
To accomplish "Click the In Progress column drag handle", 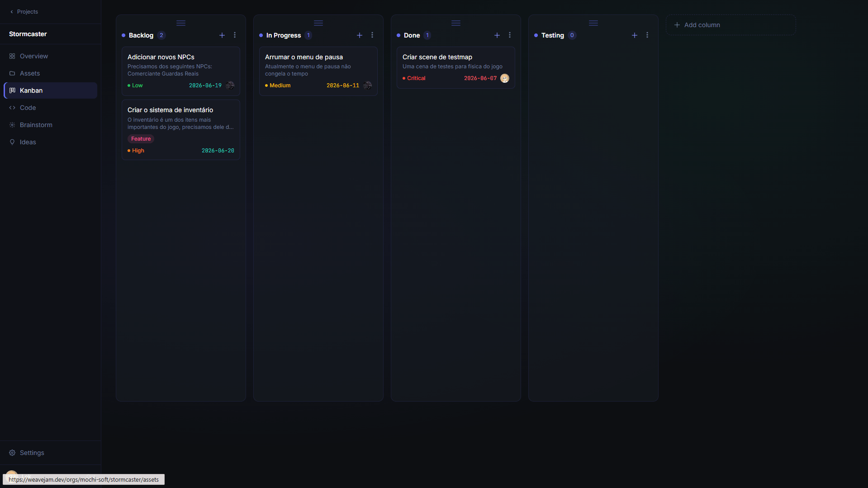I will (x=318, y=23).
